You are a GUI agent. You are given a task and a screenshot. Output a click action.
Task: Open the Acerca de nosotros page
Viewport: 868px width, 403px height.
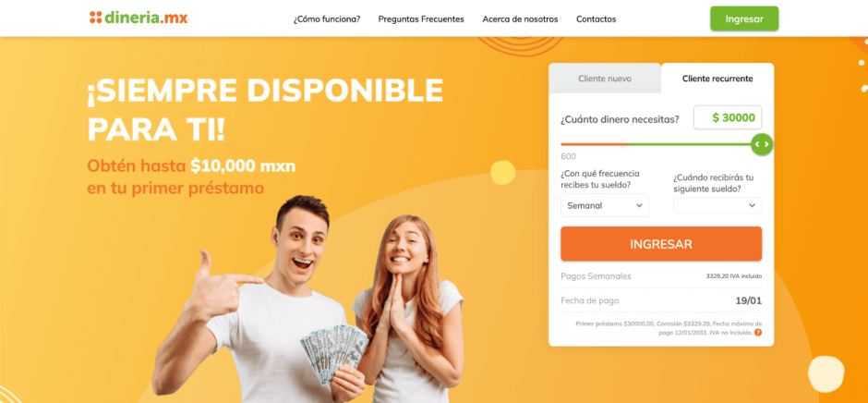click(x=521, y=18)
